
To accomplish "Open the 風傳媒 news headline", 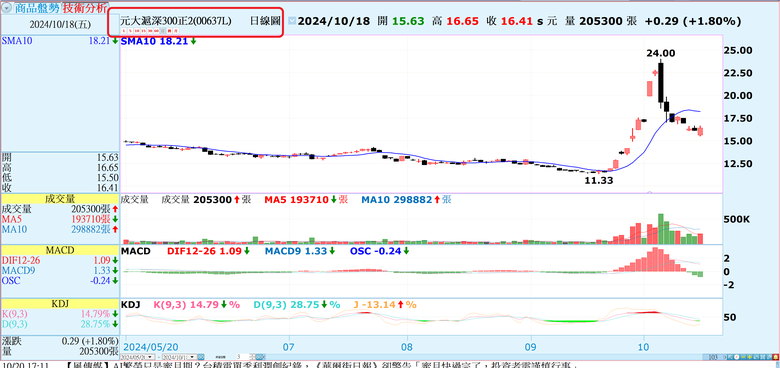I will coord(321,366).
